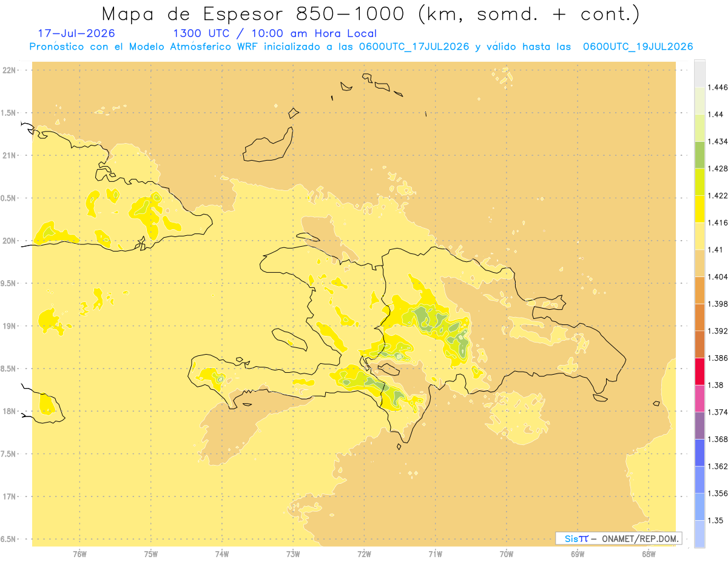This screenshot has width=728, height=562.
Task: Click the tan swatch between 1.404 and 1.41
Action: coord(699,263)
